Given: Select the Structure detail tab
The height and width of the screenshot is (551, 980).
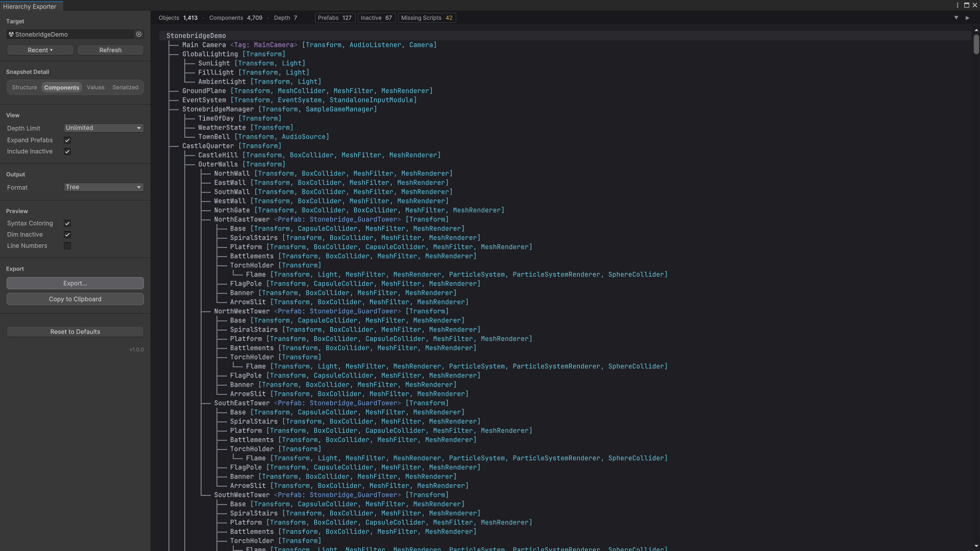Looking at the screenshot, I should click(24, 87).
